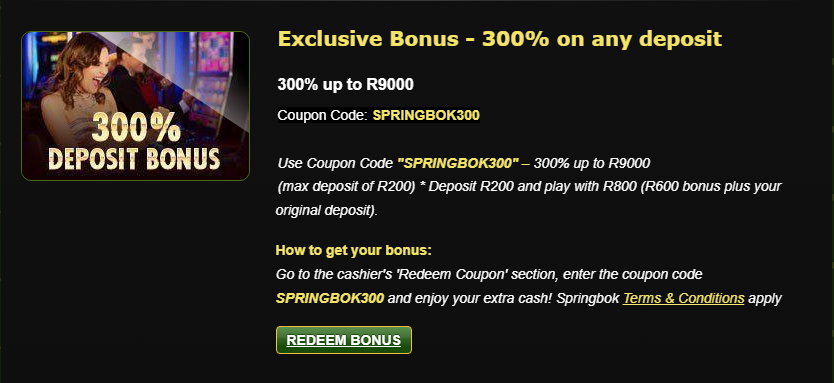Click the green REDEEM BONUS button
This screenshot has height=383, width=834.
[x=344, y=340]
